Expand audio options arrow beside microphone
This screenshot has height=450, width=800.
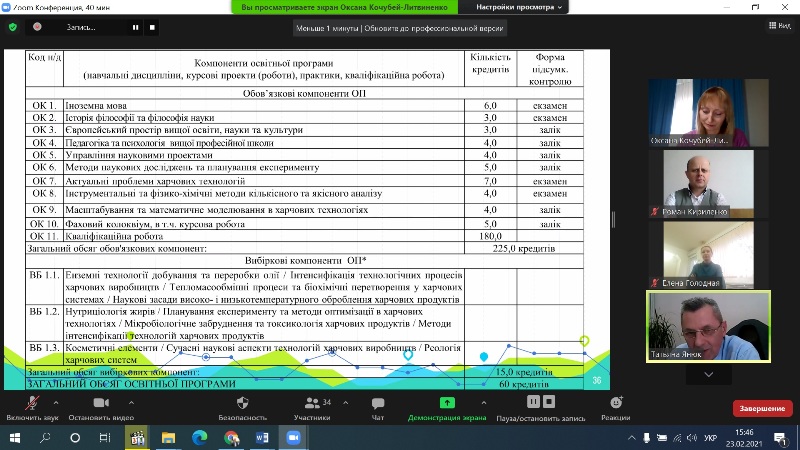click(56, 403)
